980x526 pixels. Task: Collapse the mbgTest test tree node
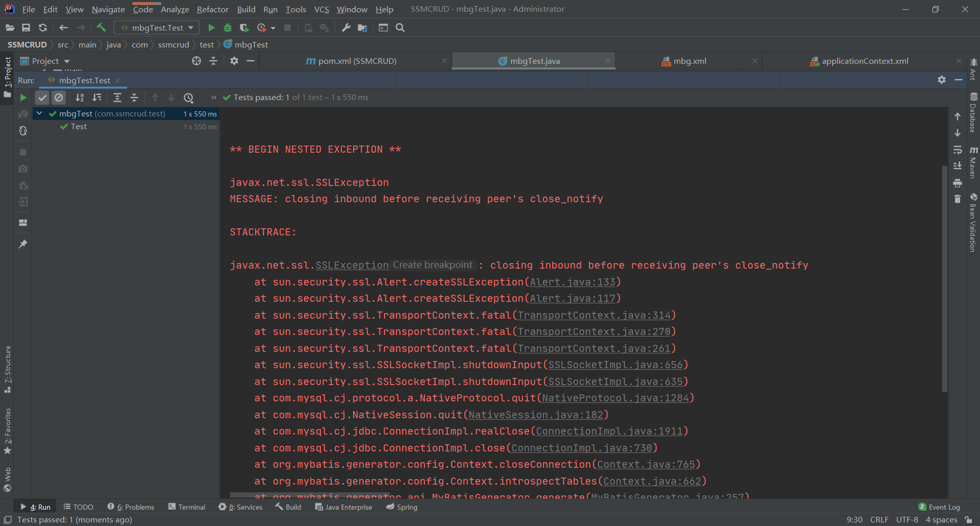pos(40,113)
